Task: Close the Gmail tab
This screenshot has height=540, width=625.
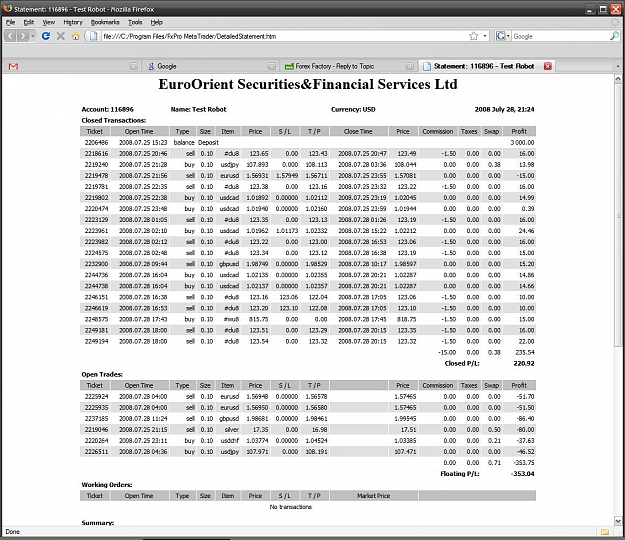Action: [134, 67]
